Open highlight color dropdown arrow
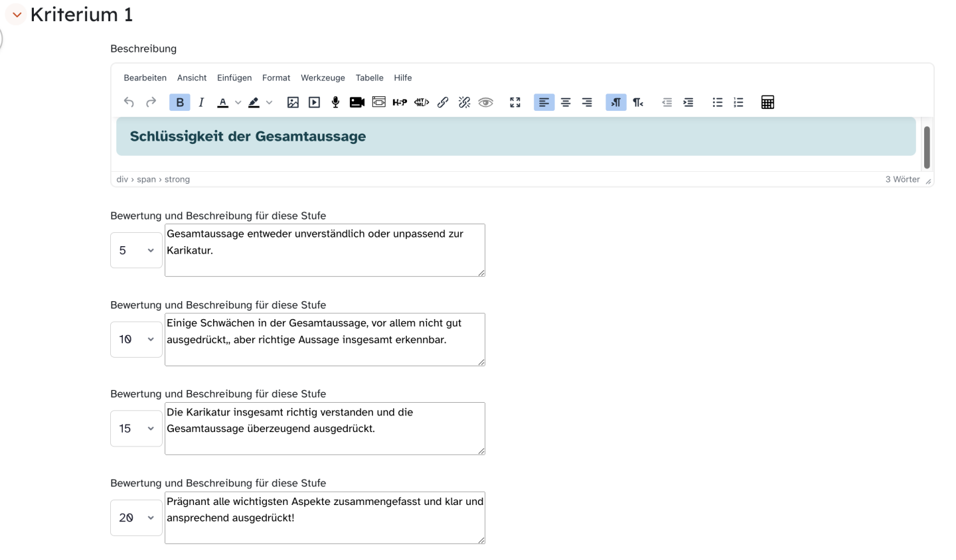This screenshot has height=560, width=956. (269, 102)
